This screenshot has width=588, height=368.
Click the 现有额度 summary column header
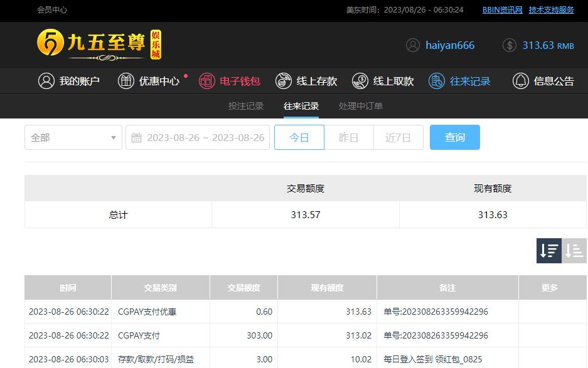[493, 188]
